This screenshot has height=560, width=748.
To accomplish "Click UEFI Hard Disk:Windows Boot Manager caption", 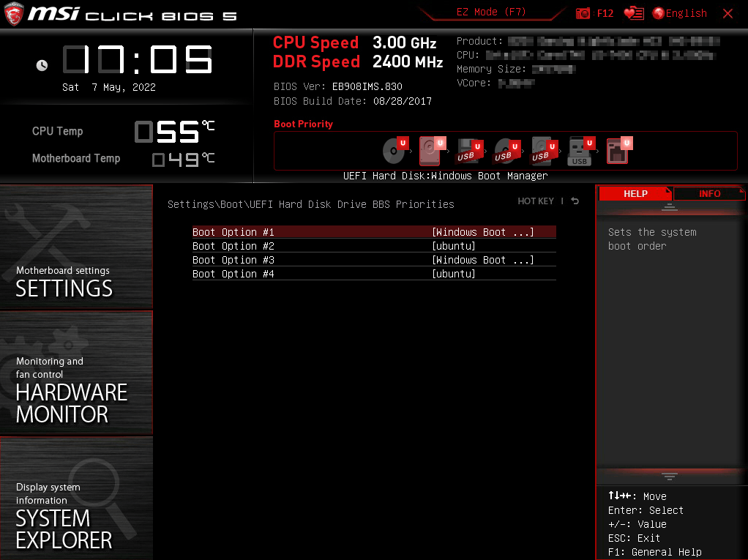I will pyautogui.click(x=446, y=176).
